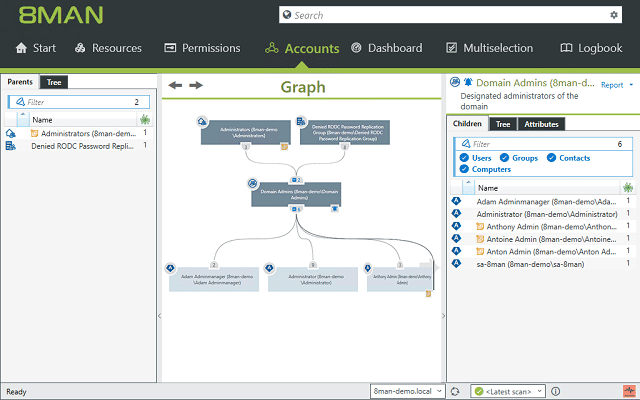This screenshot has height=400, width=640.
Task: Open the Attributes tab
Action: pyautogui.click(x=541, y=124)
